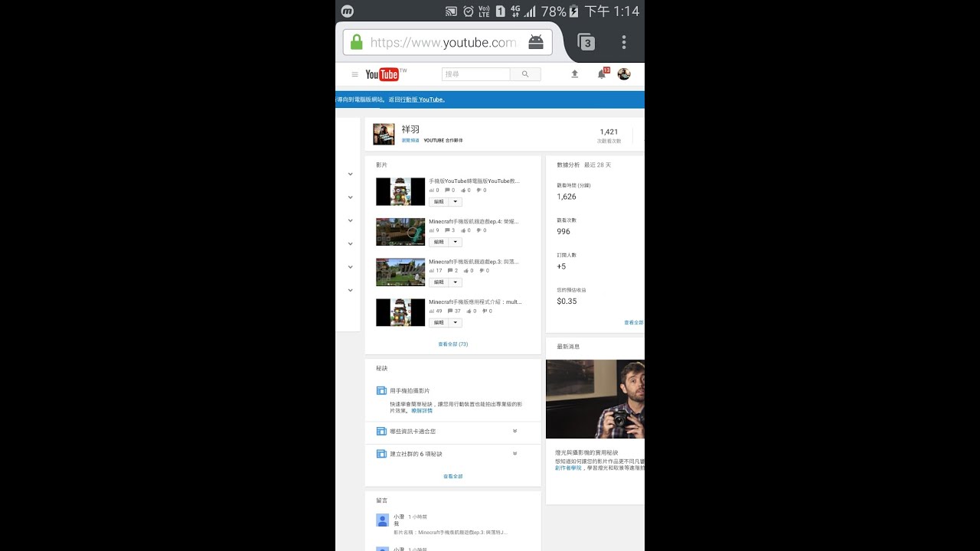Click 查看全部 under the tips card

tap(452, 476)
